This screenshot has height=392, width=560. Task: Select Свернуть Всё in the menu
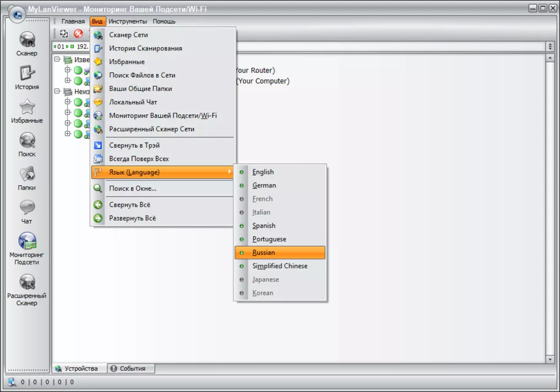pos(163,205)
